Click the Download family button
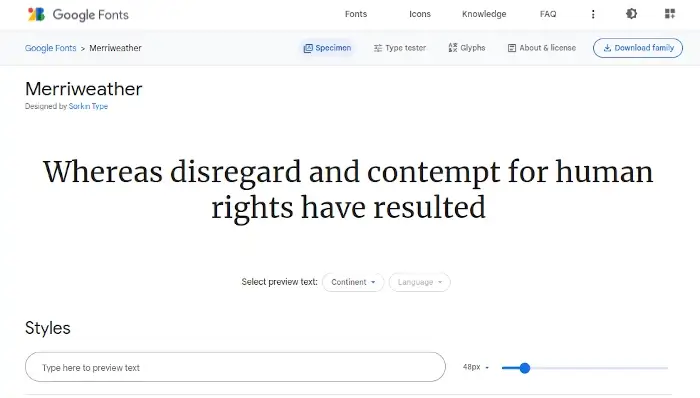Image resolution: width=700 pixels, height=398 pixels. (x=638, y=48)
